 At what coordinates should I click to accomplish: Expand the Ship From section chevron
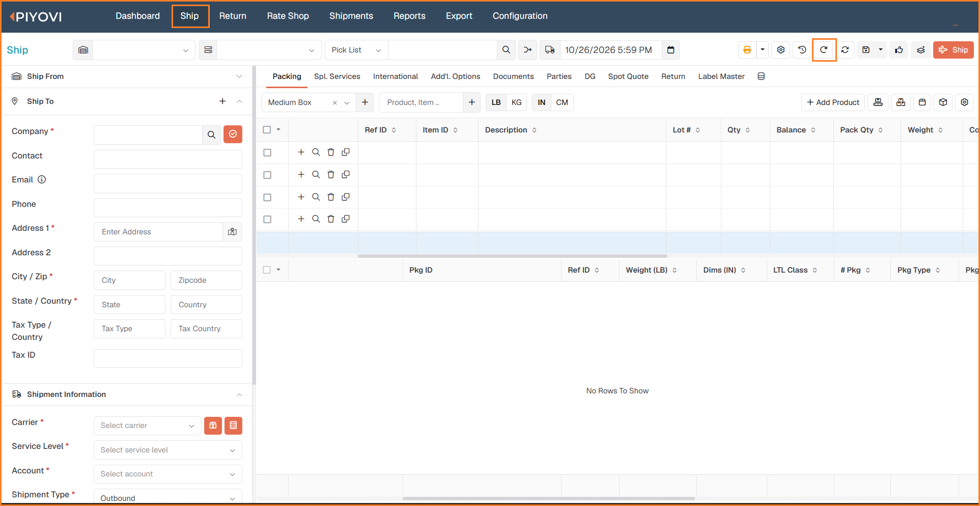[239, 76]
